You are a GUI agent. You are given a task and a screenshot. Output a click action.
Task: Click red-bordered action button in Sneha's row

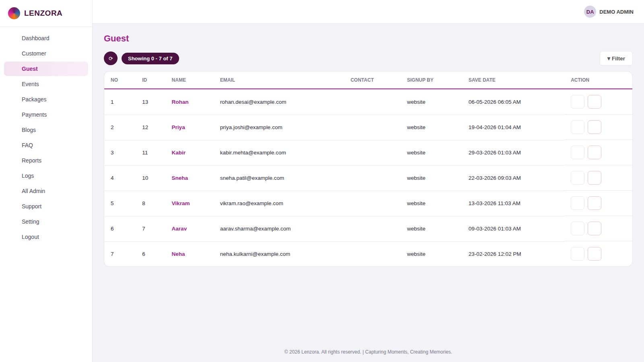click(x=594, y=178)
